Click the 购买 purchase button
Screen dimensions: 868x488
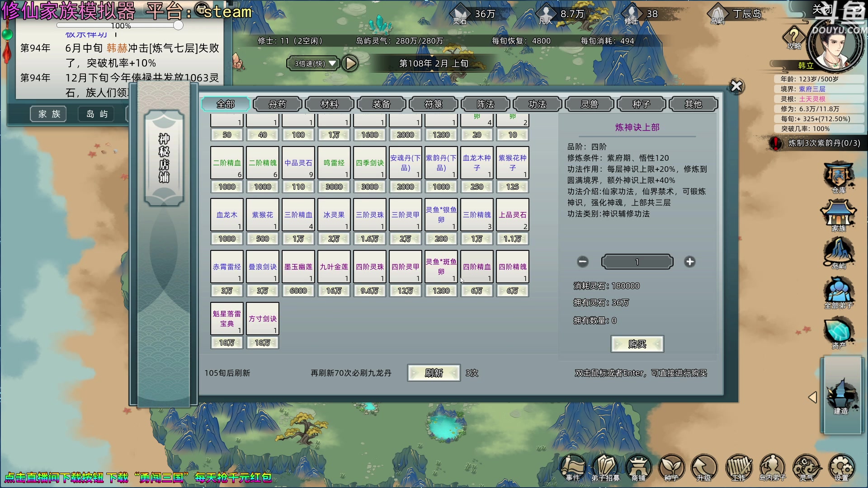[637, 344]
